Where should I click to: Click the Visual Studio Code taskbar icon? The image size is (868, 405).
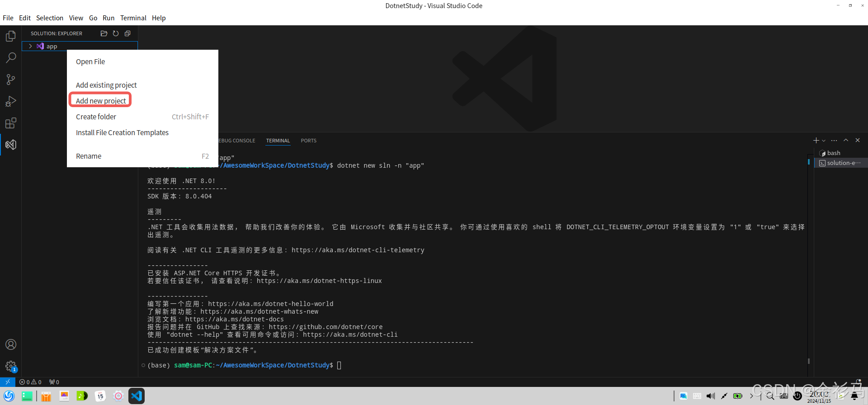point(137,396)
